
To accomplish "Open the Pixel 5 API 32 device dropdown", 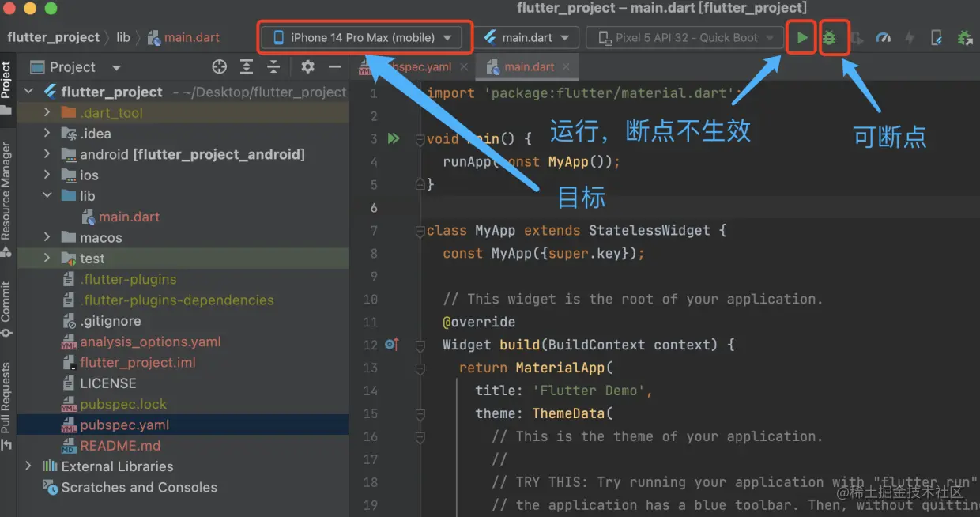I will click(685, 37).
